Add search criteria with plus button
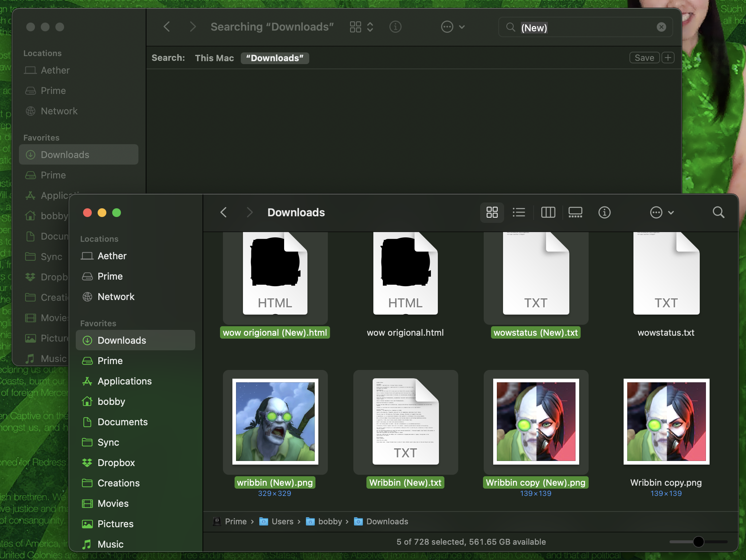Image resolution: width=746 pixels, height=560 pixels. (x=668, y=58)
